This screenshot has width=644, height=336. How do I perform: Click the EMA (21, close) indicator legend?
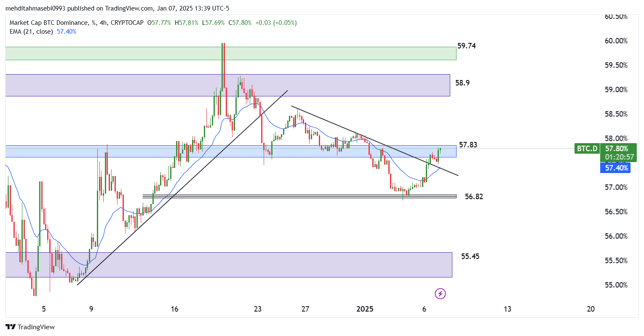pos(32,32)
